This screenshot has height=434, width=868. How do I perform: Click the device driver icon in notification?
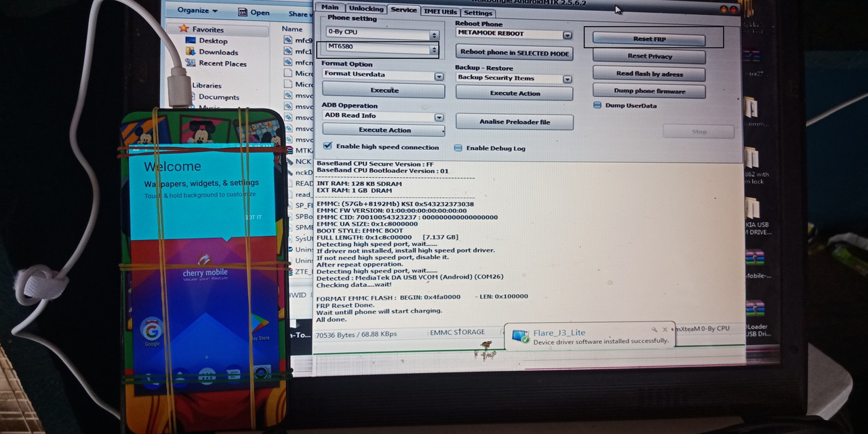coord(520,336)
